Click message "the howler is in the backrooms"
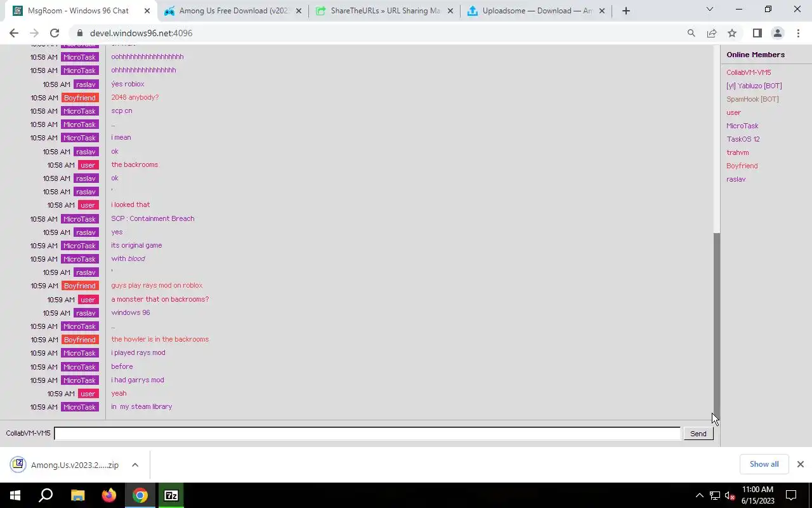This screenshot has width=812, height=508. click(x=160, y=339)
